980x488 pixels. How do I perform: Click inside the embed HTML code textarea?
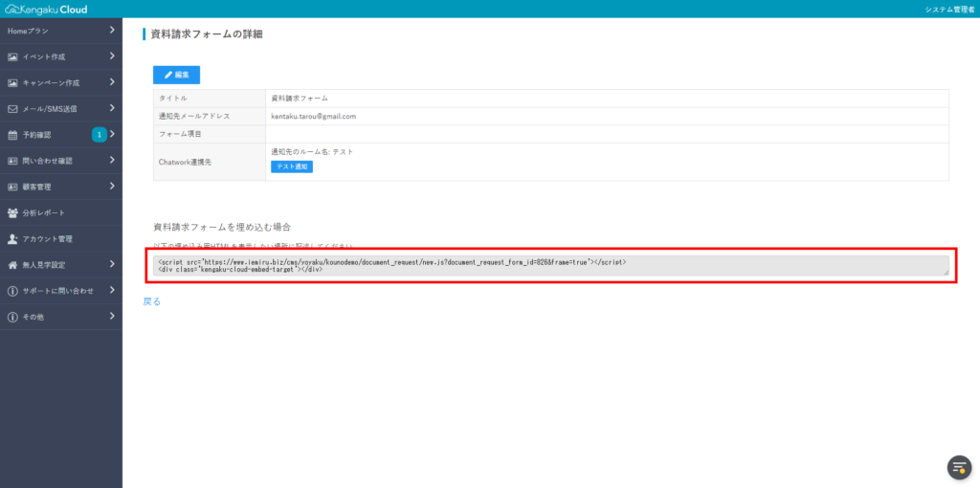(x=550, y=266)
